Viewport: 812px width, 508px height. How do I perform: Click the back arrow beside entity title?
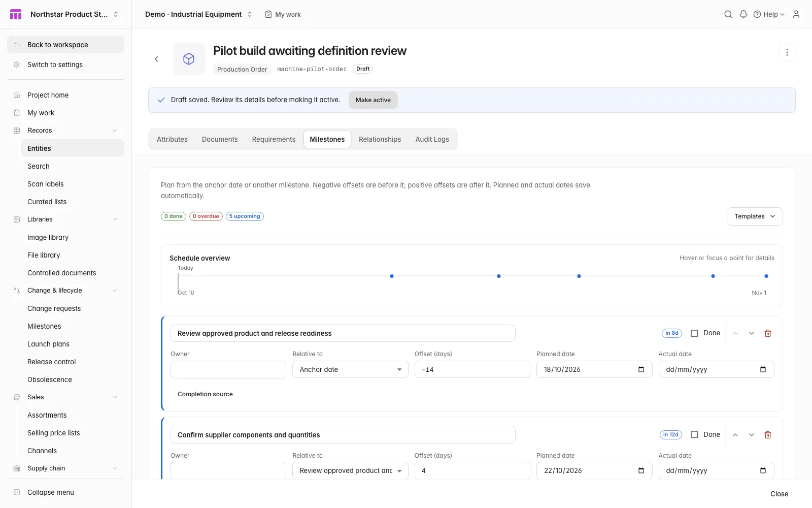(x=156, y=59)
